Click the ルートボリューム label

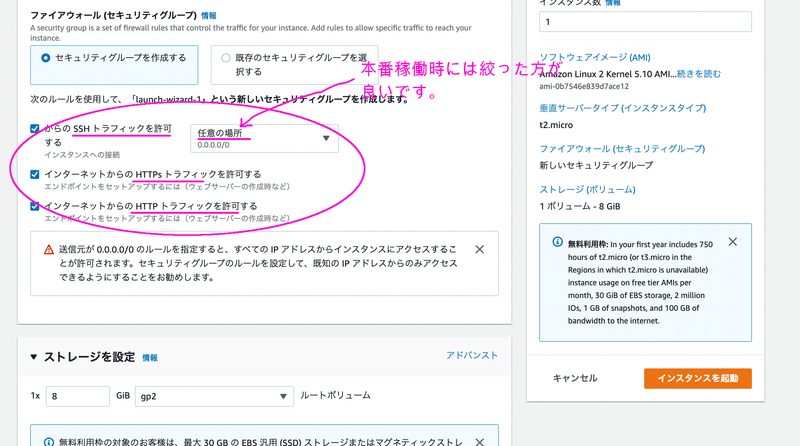[335, 395]
